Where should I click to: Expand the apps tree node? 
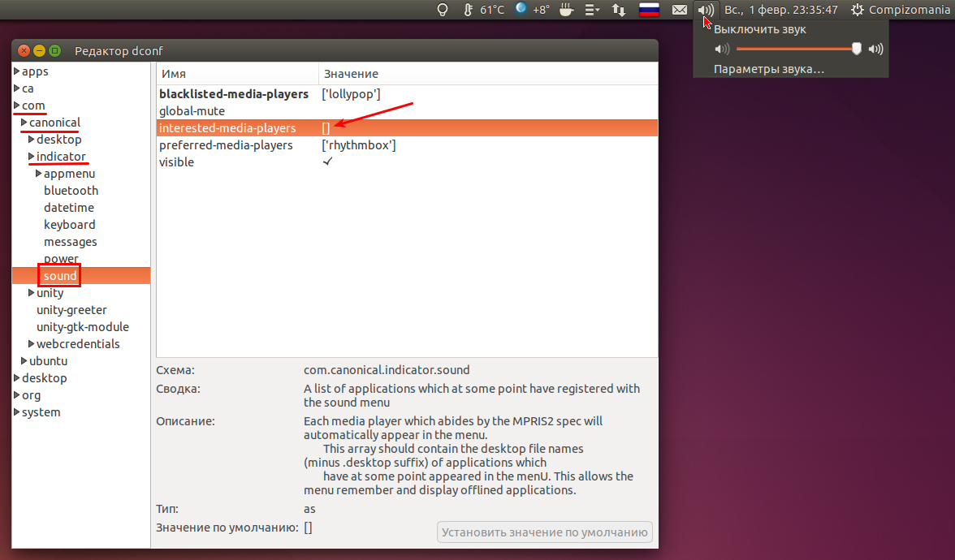coord(16,71)
